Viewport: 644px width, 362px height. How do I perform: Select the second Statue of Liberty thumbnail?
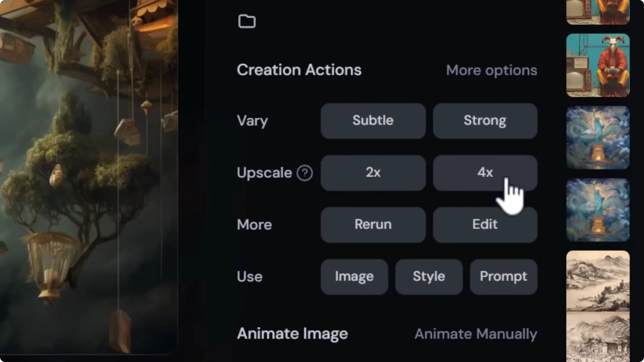coord(597,209)
